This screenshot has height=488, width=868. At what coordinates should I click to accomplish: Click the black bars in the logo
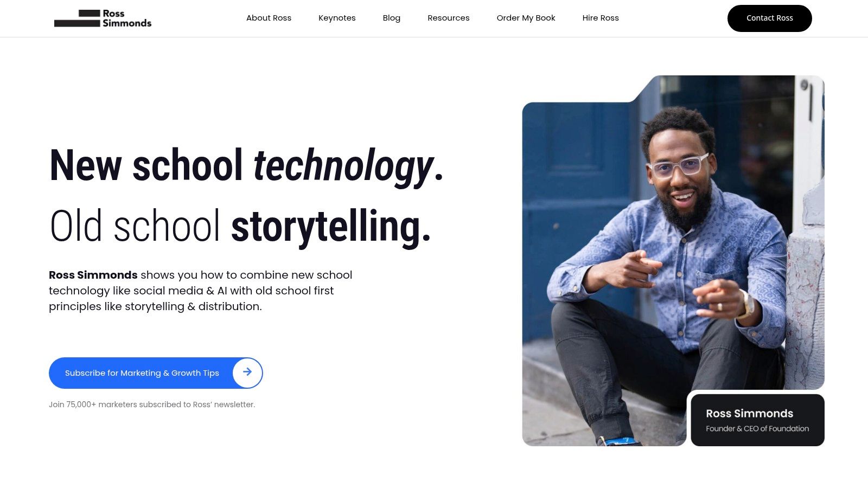point(77,18)
